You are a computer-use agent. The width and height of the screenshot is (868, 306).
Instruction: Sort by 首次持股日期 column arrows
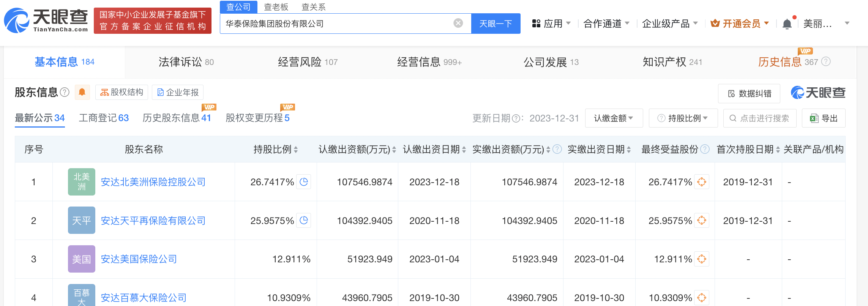[778, 150]
